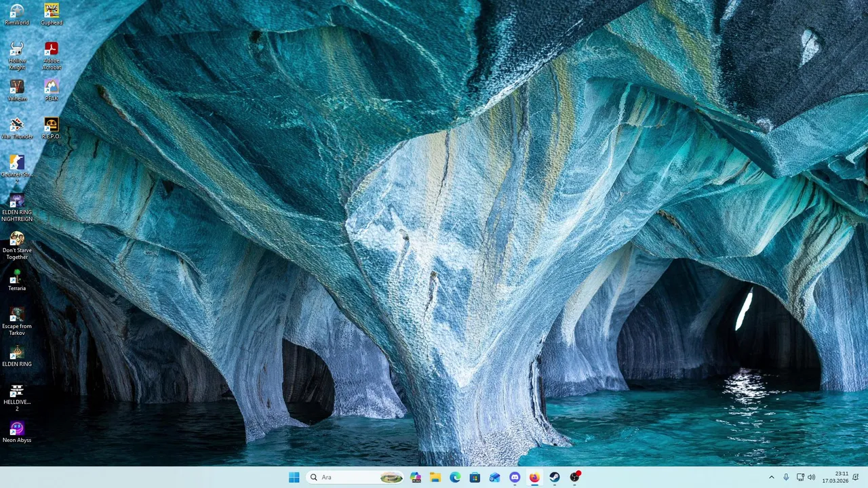Image resolution: width=868 pixels, height=488 pixels.
Task: Open Adobe Acrobat from the desktop
Action: click(x=52, y=56)
